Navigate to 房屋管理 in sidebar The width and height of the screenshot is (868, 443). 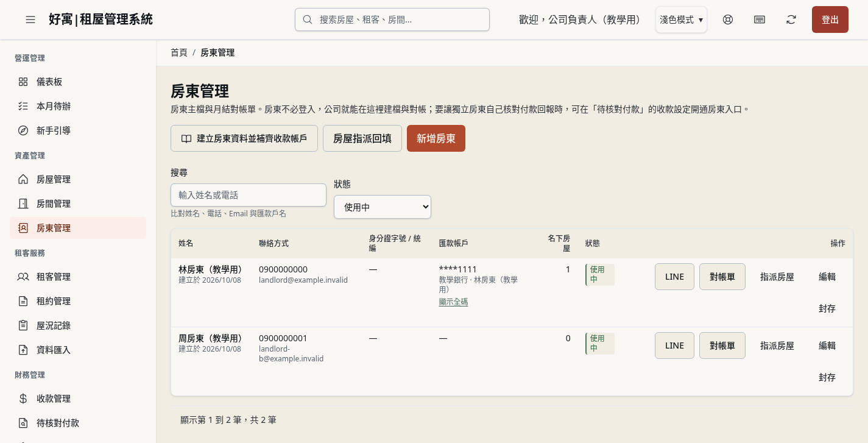click(78, 179)
